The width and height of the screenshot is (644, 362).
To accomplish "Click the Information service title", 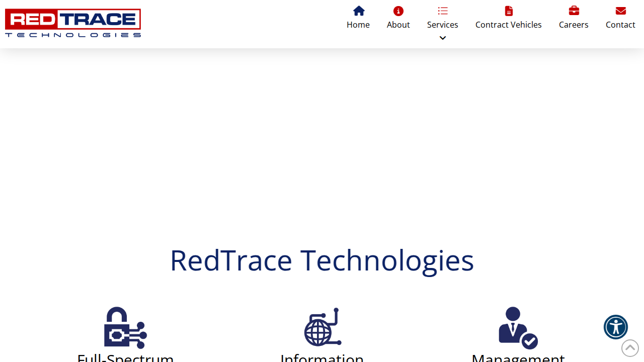I will [x=322, y=357].
